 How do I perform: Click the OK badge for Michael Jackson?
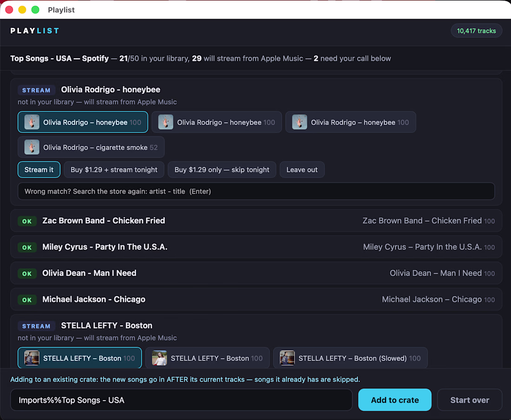(x=27, y=300)
